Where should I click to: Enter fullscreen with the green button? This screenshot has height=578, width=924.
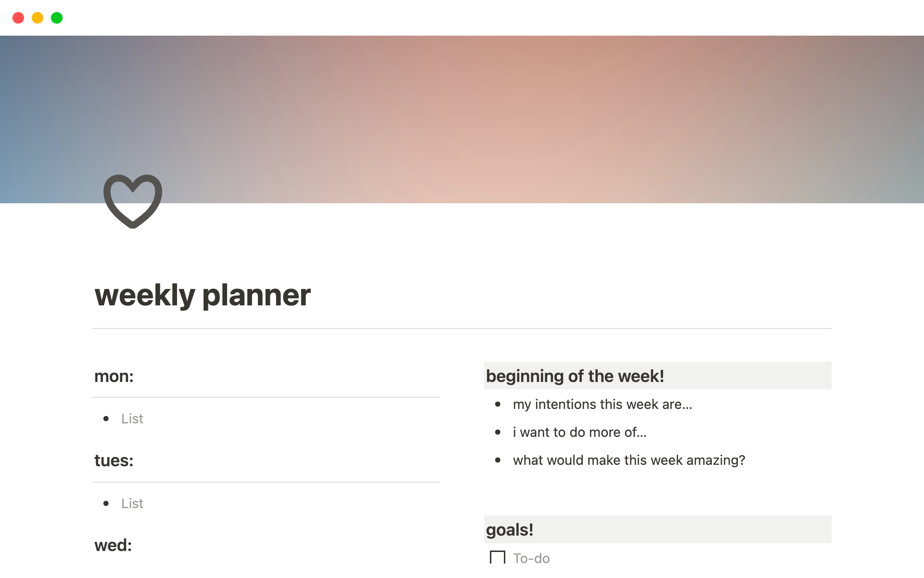(x=57, y=17)
